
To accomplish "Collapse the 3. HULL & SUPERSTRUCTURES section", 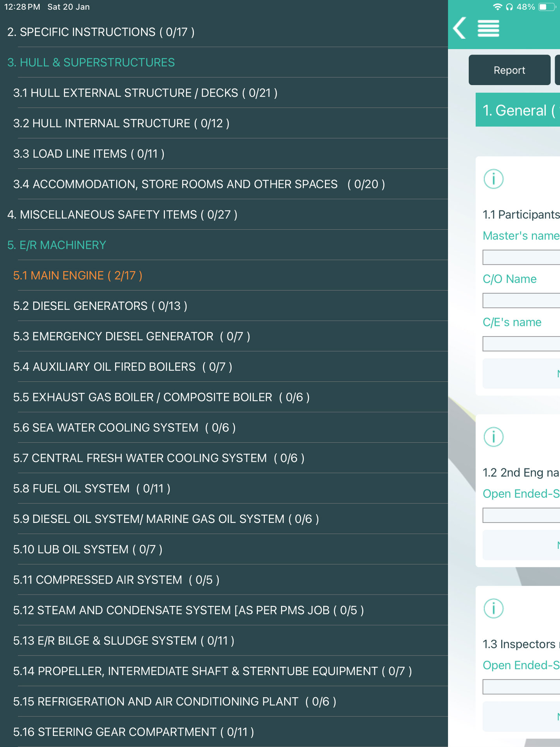I will pos(91,62).
